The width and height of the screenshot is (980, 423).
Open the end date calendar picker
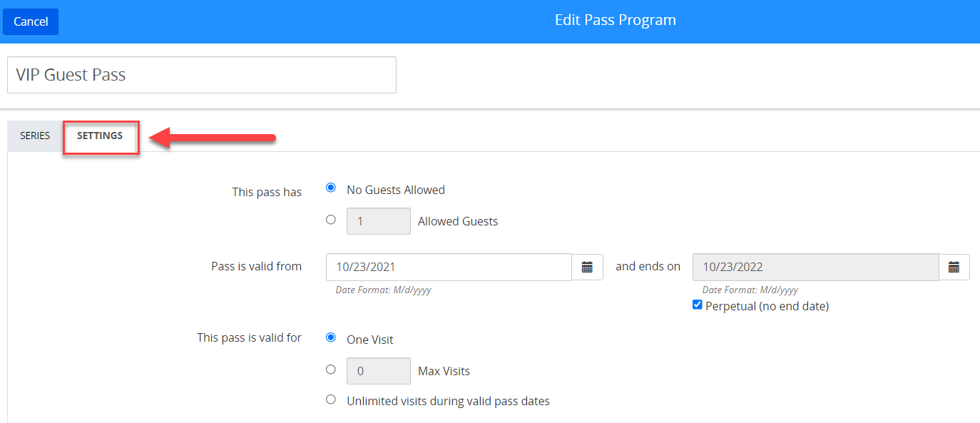pyautogui.click(x=954, y=267)
